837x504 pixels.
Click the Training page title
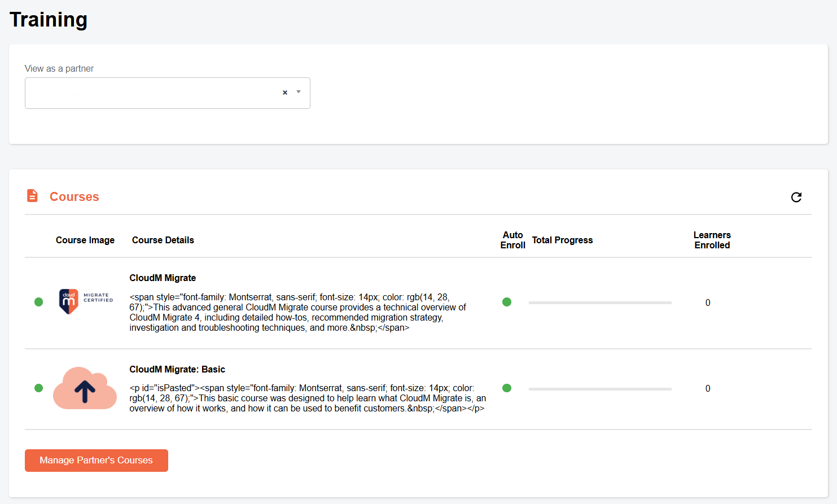click(49, 19)
